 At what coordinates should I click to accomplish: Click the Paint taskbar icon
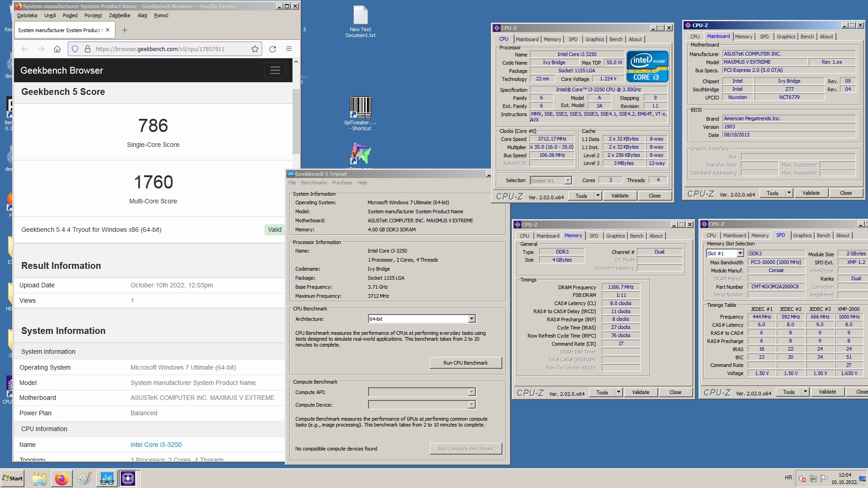coord(84,479)
